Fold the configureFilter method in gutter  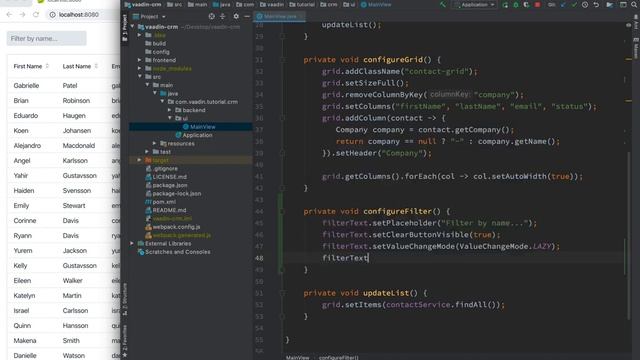pyautogui.click(x=282, y=211)
